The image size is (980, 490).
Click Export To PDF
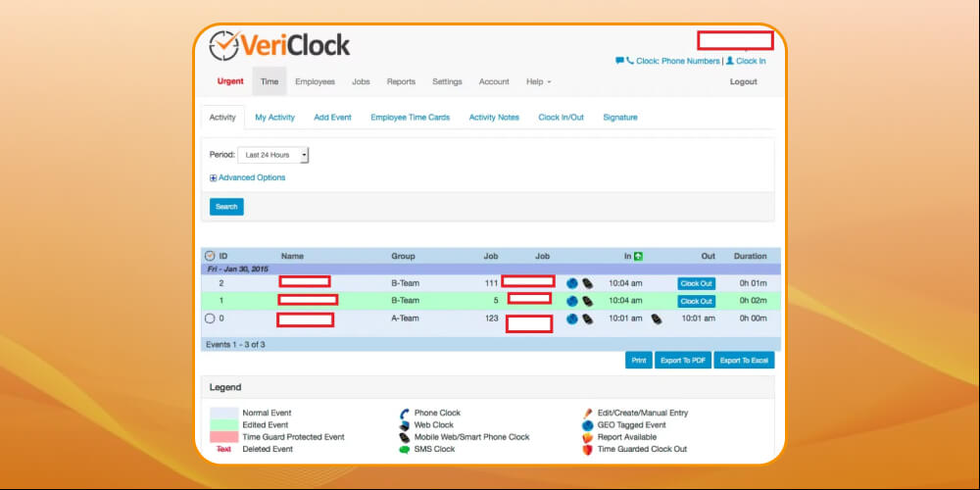683,360
